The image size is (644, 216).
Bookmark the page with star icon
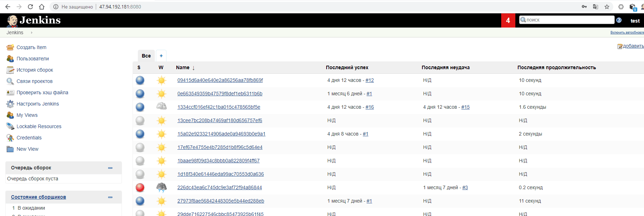click(x=607, y=7)
